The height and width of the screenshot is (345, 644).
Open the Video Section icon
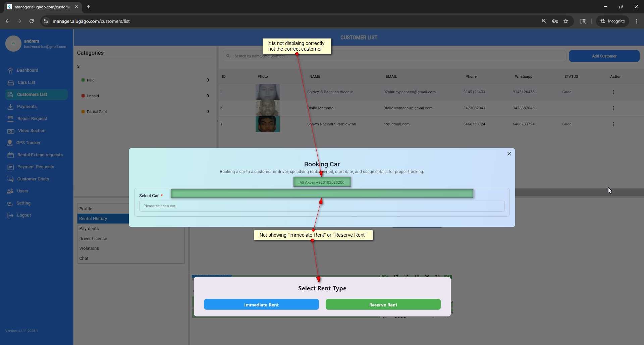coord(11,131)
